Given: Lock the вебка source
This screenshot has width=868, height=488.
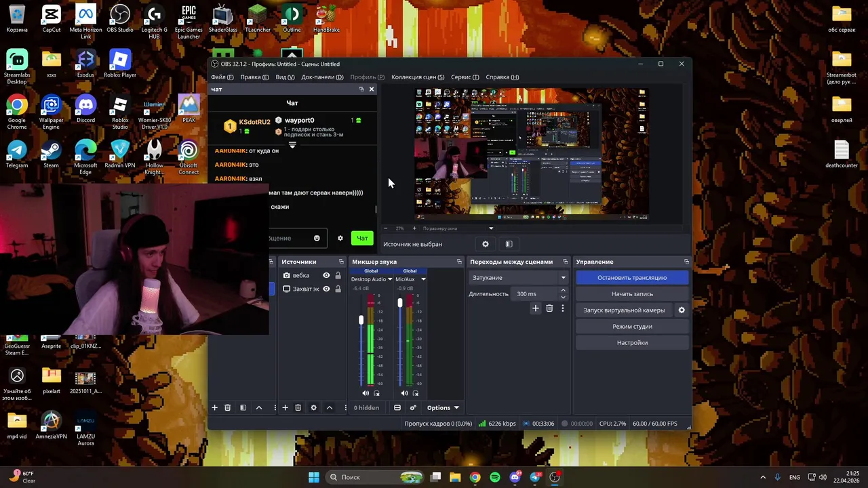Looking at the screenshot, I should coord(338,275).
